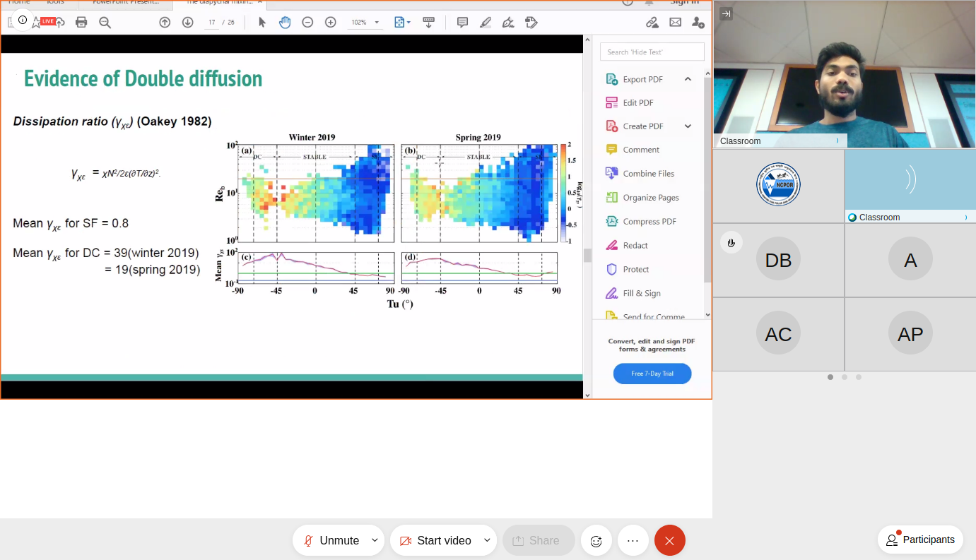
Task: Click the presenter's Classroom video tile
Action: pos(845,74)
